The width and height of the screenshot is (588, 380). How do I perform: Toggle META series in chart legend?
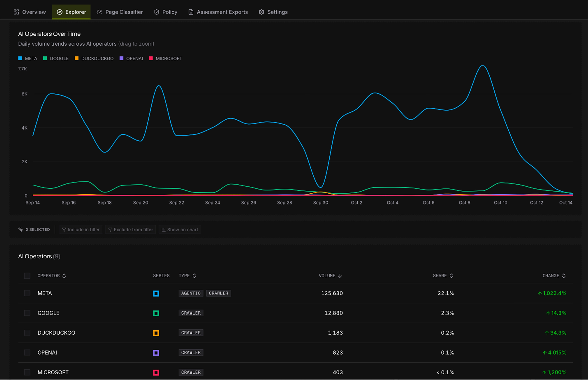click(x=28, y=59)
